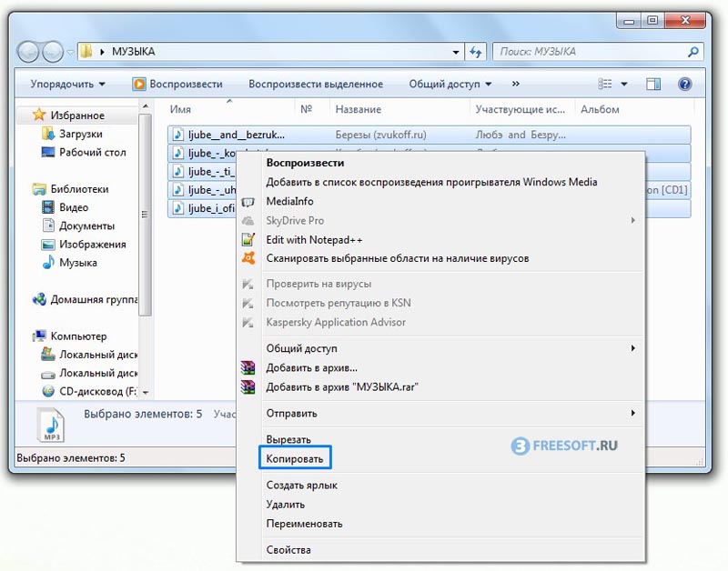This screenshot has width=728, height=571.
Task: Expand the Общий доступ context submenu arrow
Action: (x=632, y=348)
